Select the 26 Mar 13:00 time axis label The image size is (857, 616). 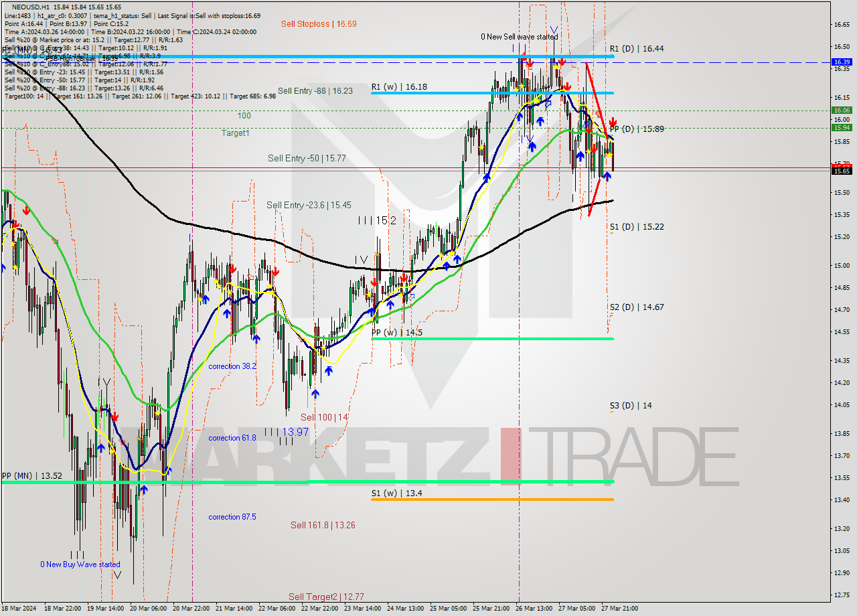click(534, 609)
